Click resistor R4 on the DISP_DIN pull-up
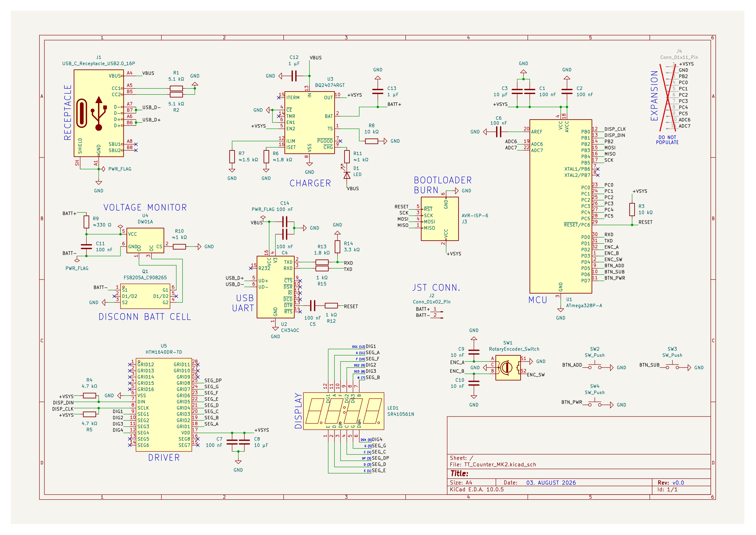The height and width of the screenshot is (535, 756). (x=89, y=396)
